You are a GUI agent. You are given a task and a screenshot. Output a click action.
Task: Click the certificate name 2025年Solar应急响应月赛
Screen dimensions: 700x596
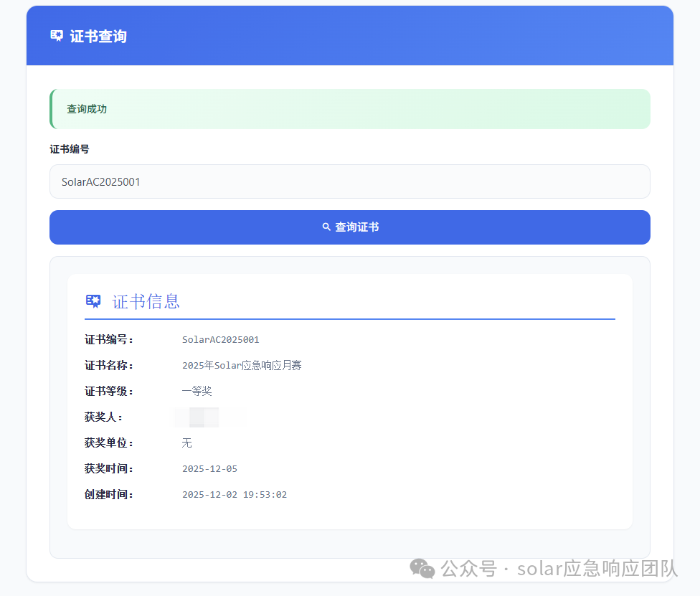tap(242, 365)
